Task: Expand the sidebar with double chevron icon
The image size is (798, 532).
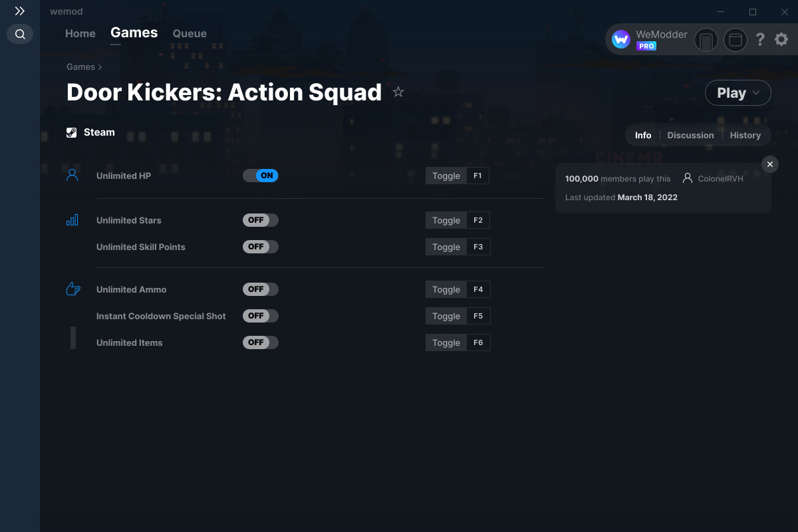Action: click(x=20, y=11)
